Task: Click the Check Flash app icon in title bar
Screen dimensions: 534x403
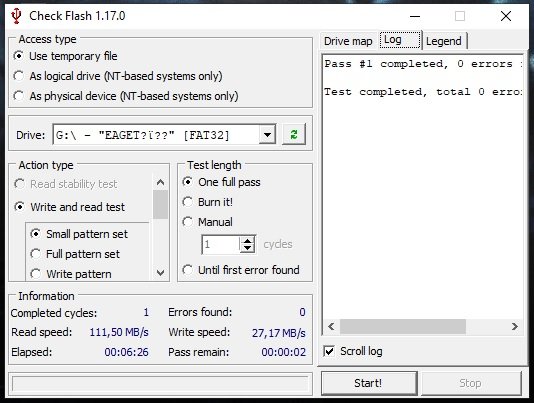Action: (16, 16)
